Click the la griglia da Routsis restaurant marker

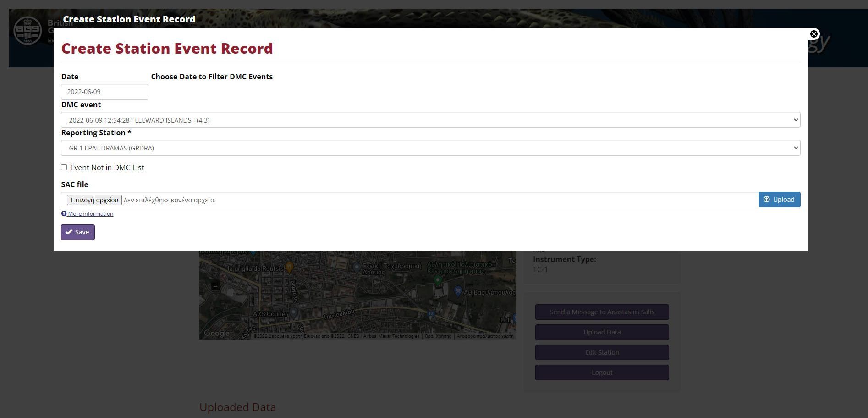click(289, 267)
